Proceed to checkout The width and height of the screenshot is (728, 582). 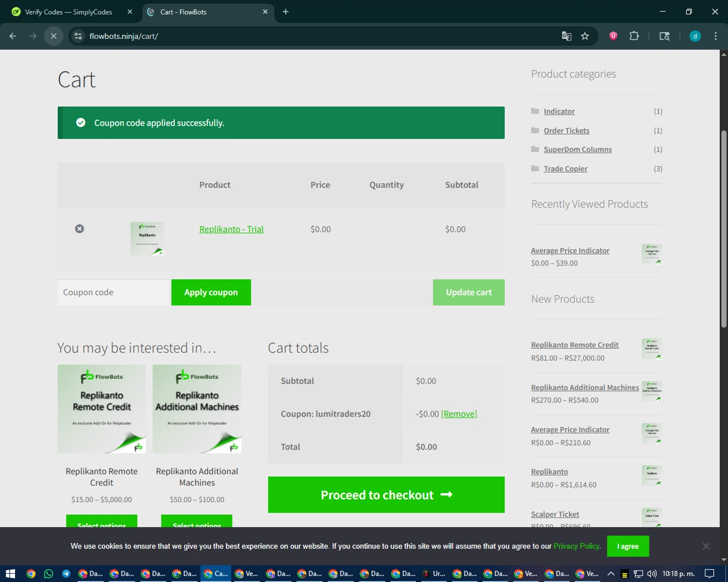tap(386, 495)
